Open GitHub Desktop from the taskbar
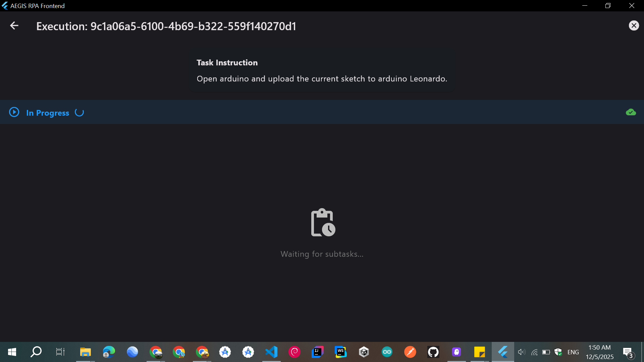 [x=433, y=352]
